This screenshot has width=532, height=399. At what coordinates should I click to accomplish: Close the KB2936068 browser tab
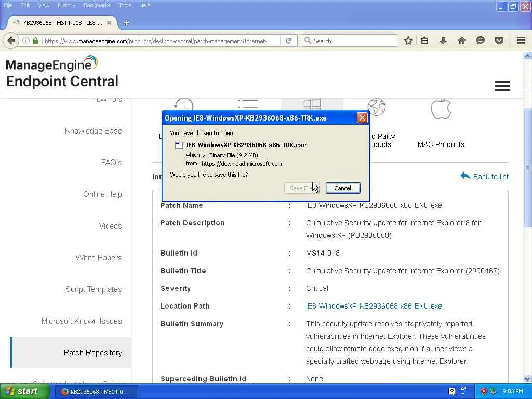109,23
